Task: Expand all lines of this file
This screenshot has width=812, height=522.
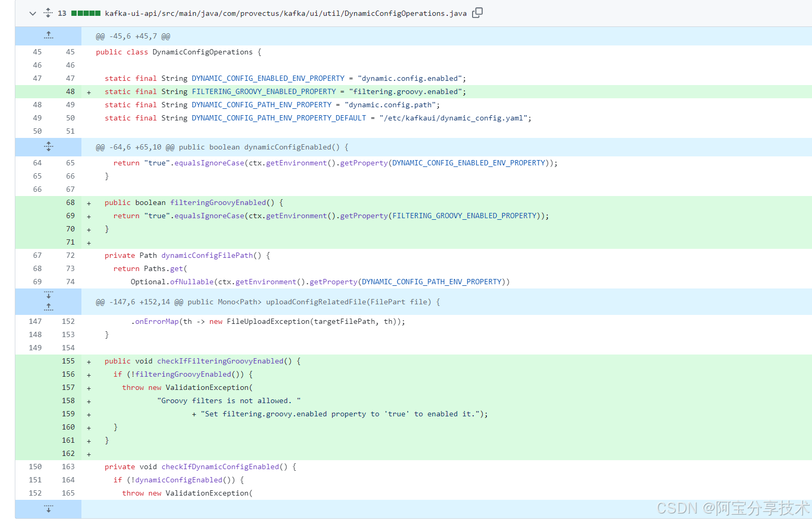Action: [x=48, y=13]
